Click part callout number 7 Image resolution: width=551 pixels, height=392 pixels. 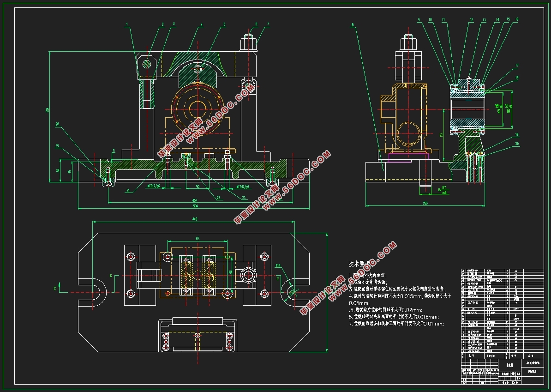click(268, 24)
